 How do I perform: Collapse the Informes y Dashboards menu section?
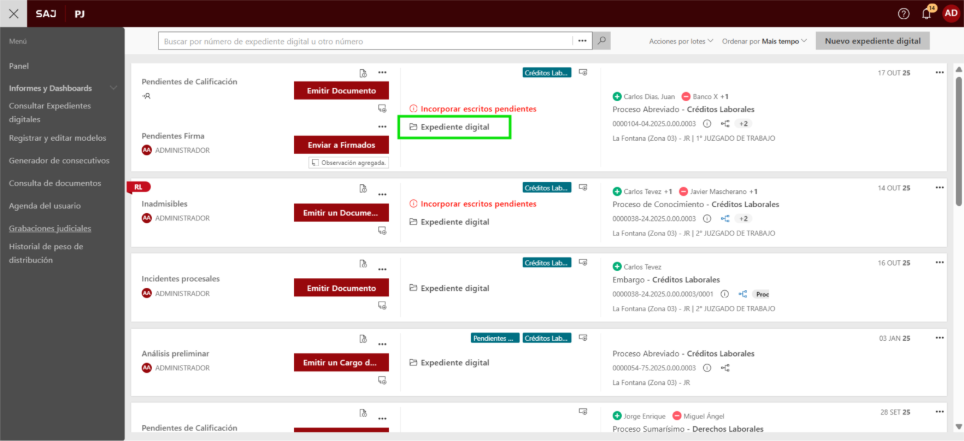click(114, 88)
